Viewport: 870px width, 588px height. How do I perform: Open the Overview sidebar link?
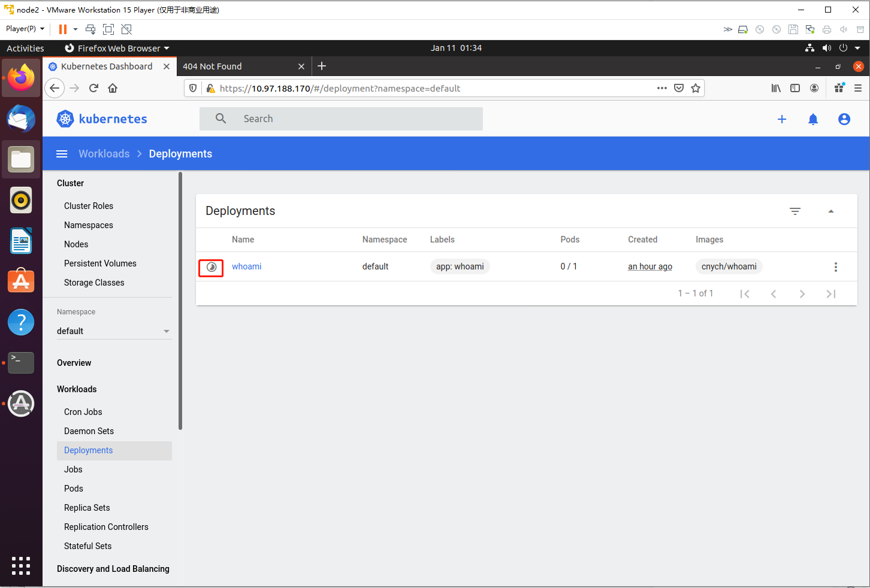(74, 363)
